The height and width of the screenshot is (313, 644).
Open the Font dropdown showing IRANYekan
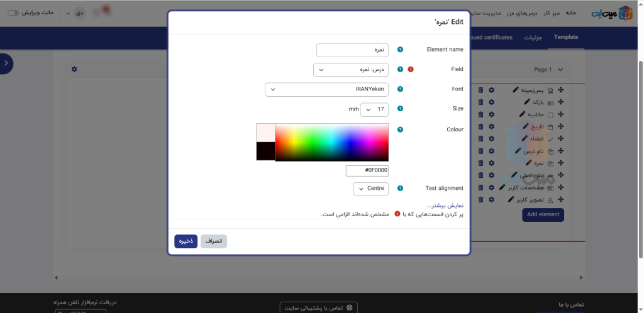point(326,89)
